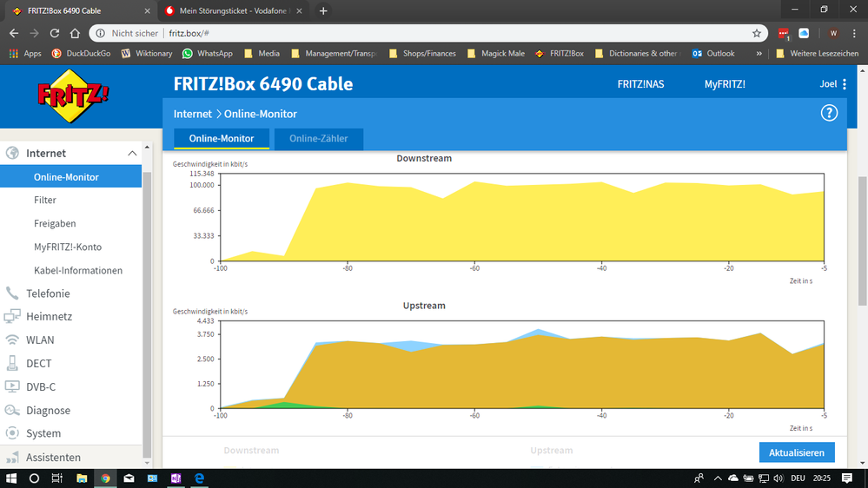The width and height of the screenshot is (868, 488).
Task: Open the Chrome profile avatar W
Action: click(833, 33)
